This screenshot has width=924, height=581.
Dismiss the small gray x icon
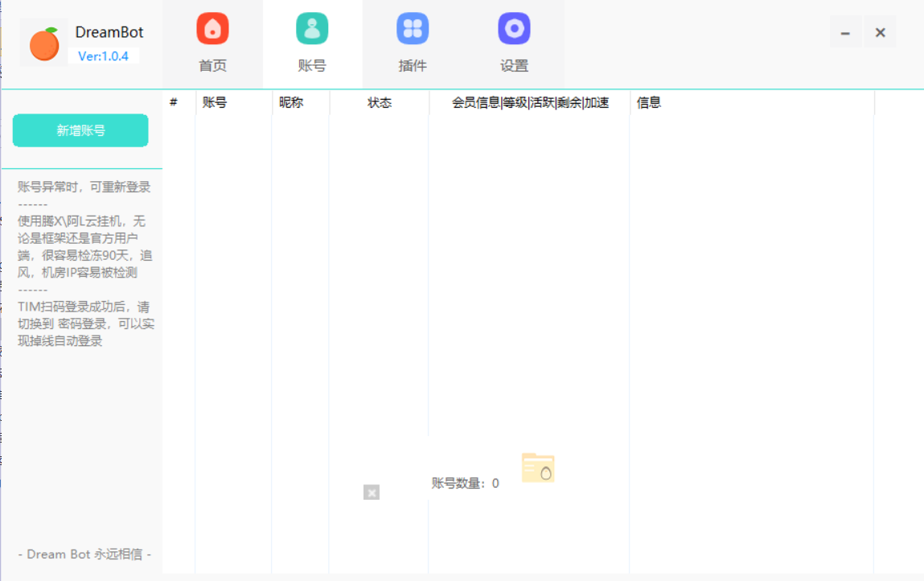pyautogui.click(x=371, y=492)
